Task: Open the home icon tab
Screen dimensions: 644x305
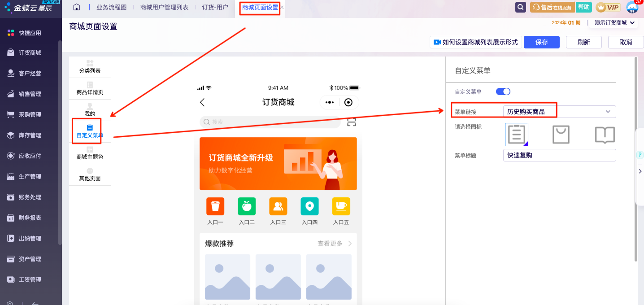Action: coord(76,7)
